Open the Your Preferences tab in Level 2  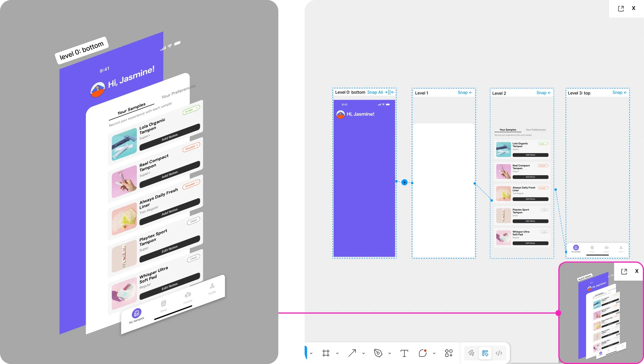point(536,130)
